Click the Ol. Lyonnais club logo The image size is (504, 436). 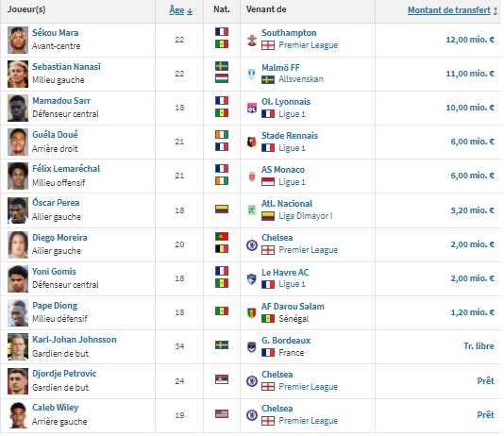click(252, 109)
